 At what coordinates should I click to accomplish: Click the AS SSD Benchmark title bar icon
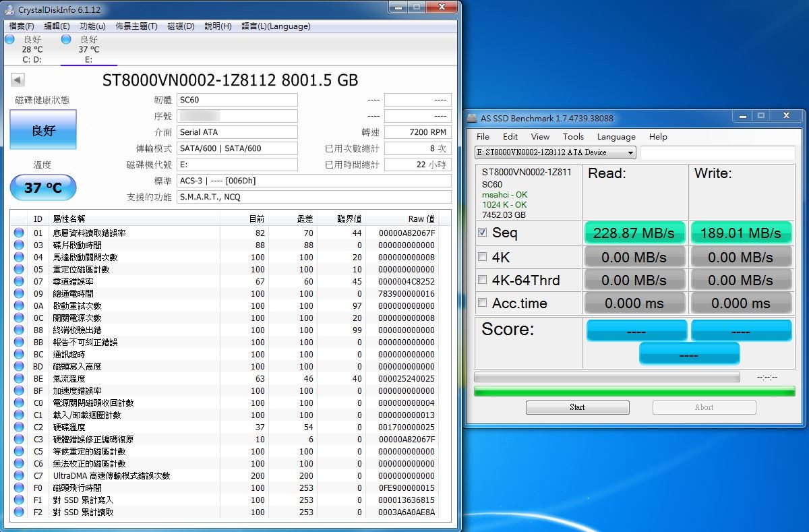[473, 118]
